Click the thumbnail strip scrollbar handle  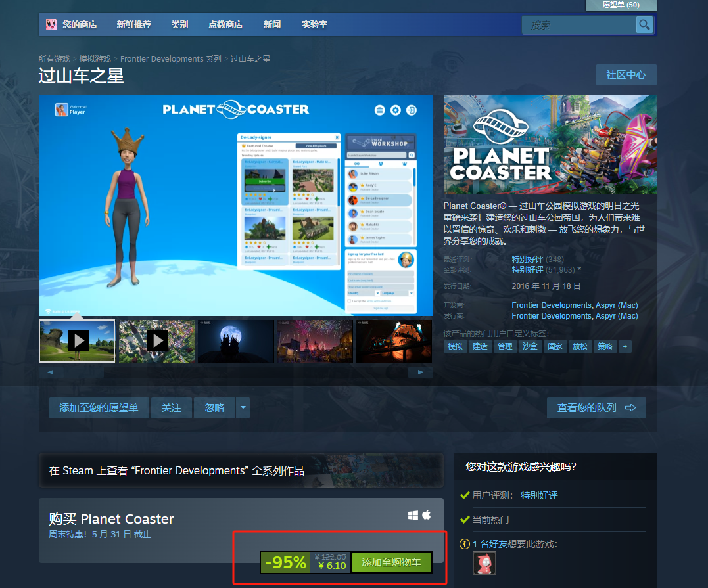pyautogui.click(x=83, y=373)
